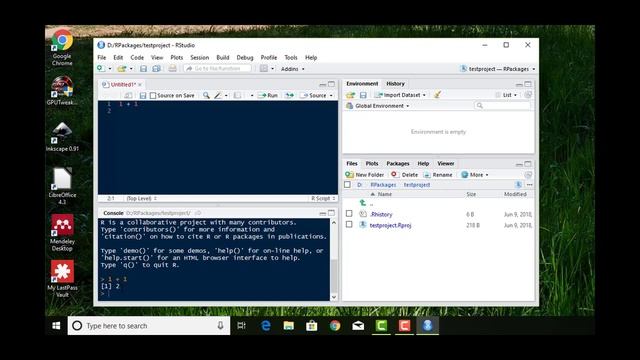Expand the More dropdown in Files pane

pyautogui.click(x=475, y=175)
